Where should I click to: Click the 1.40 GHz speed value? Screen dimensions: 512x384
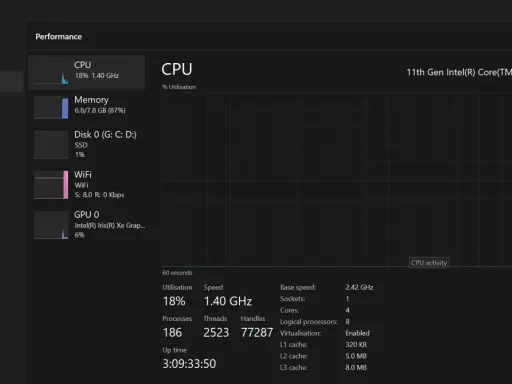tap(228, 301)
